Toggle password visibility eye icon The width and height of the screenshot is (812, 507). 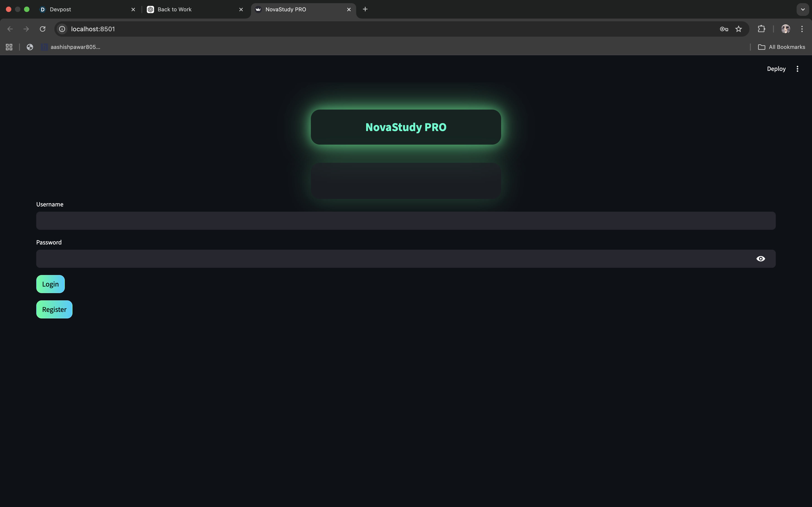[760, 258]
